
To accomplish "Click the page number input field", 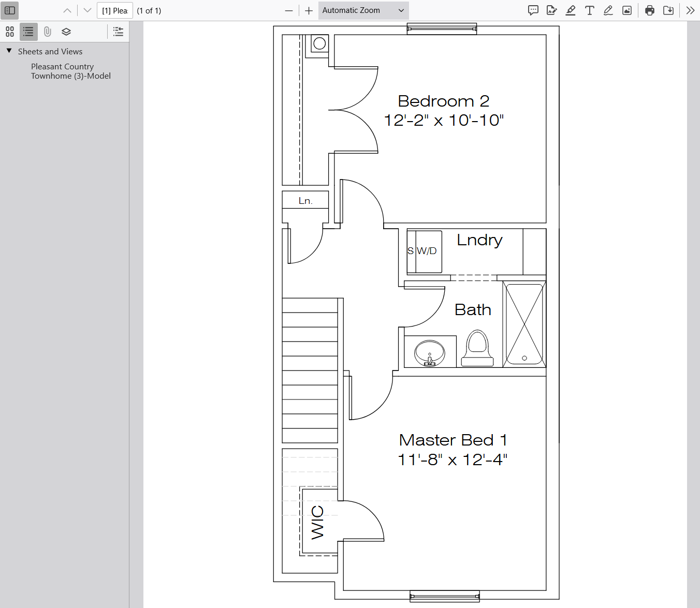I will tap(114, 10).
